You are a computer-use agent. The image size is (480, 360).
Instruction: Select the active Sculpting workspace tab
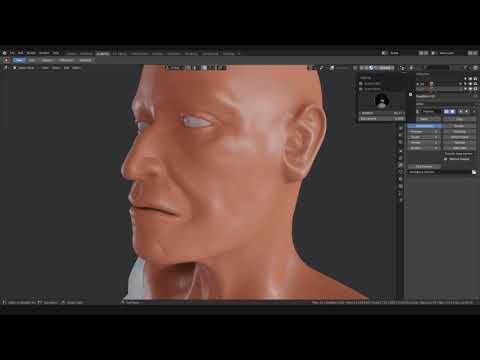[103, 53]
